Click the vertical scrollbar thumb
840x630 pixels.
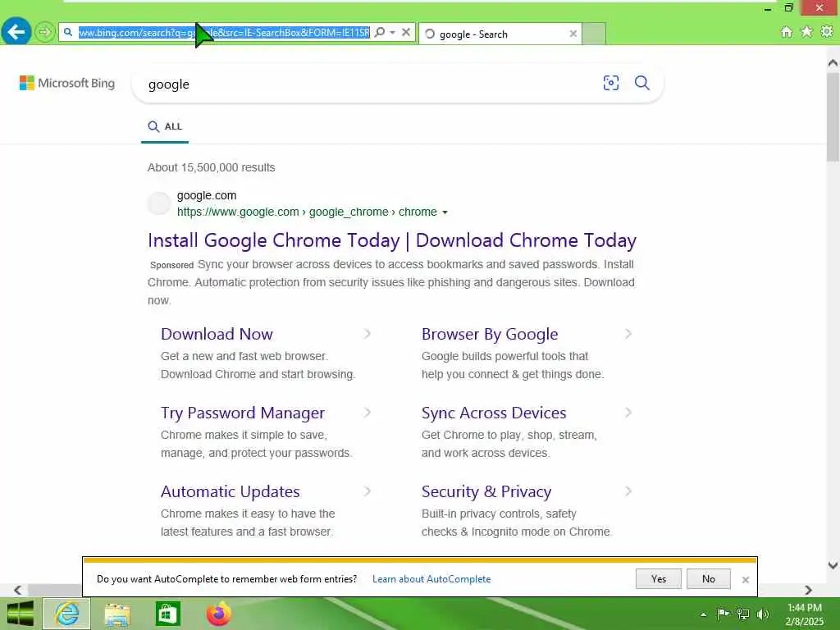833,116
